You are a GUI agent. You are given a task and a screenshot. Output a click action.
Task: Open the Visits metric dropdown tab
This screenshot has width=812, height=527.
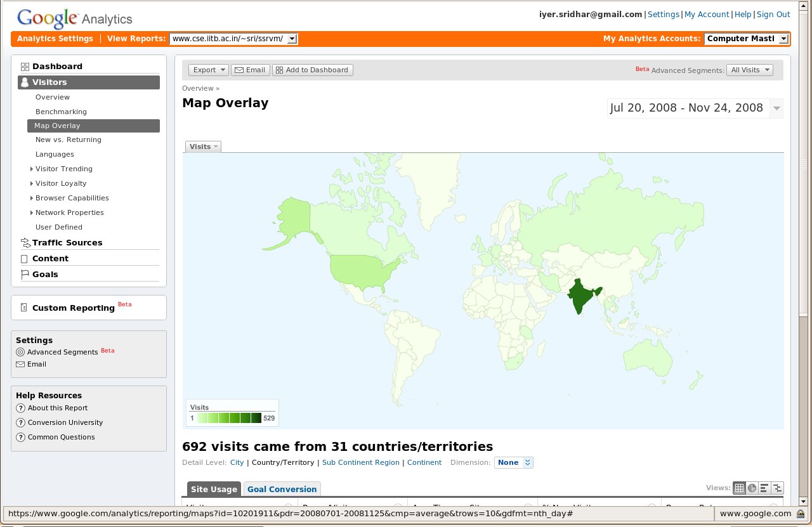203,146
